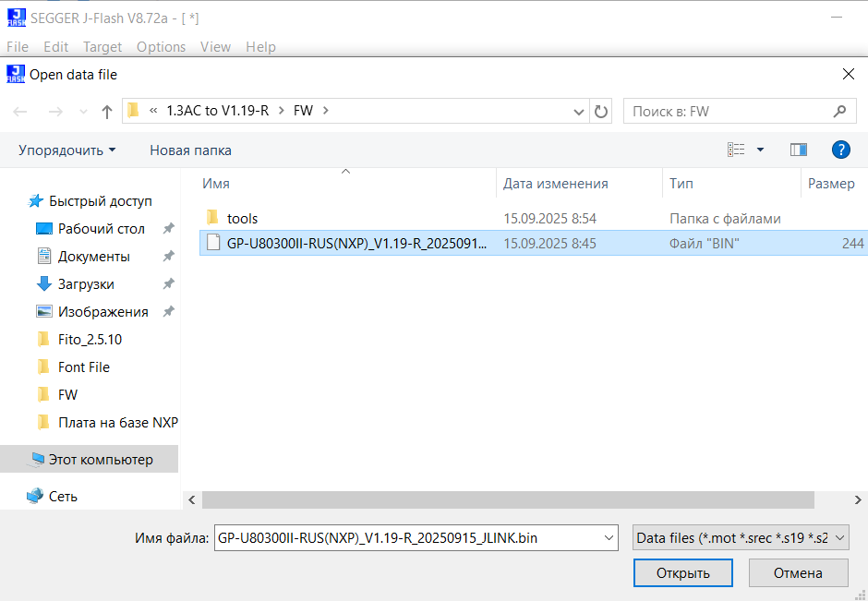
Task: Refresh the FW folder contents
Action: pos(600,110)
